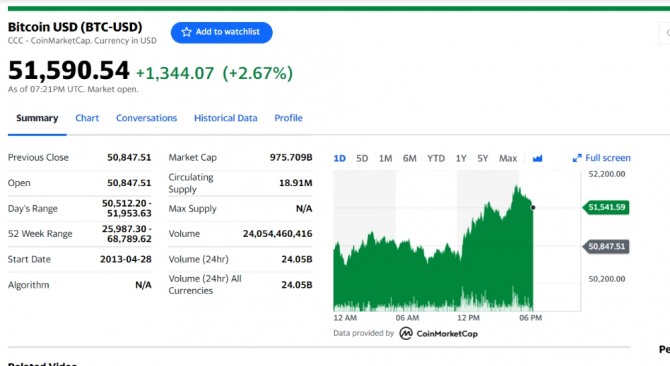
Task: Show the 1Y chart range
Action: [x=461, y=158]
